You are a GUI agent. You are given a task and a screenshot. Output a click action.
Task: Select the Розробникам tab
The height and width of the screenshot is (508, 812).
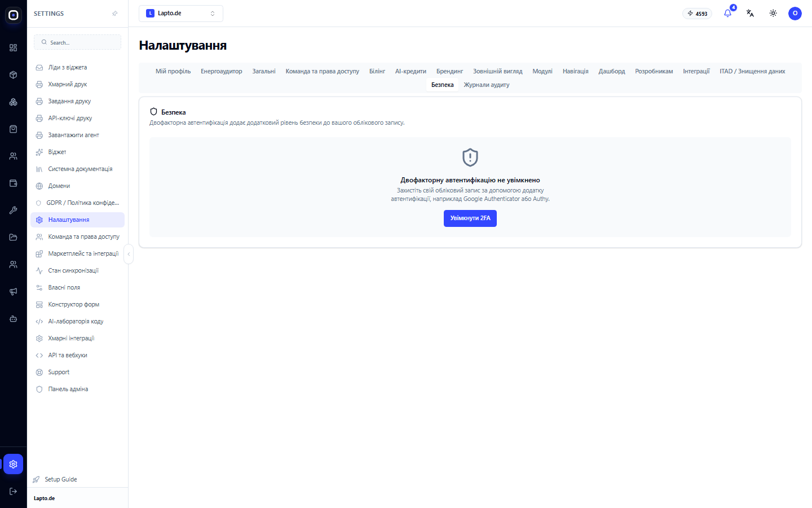tap(654, 71)
